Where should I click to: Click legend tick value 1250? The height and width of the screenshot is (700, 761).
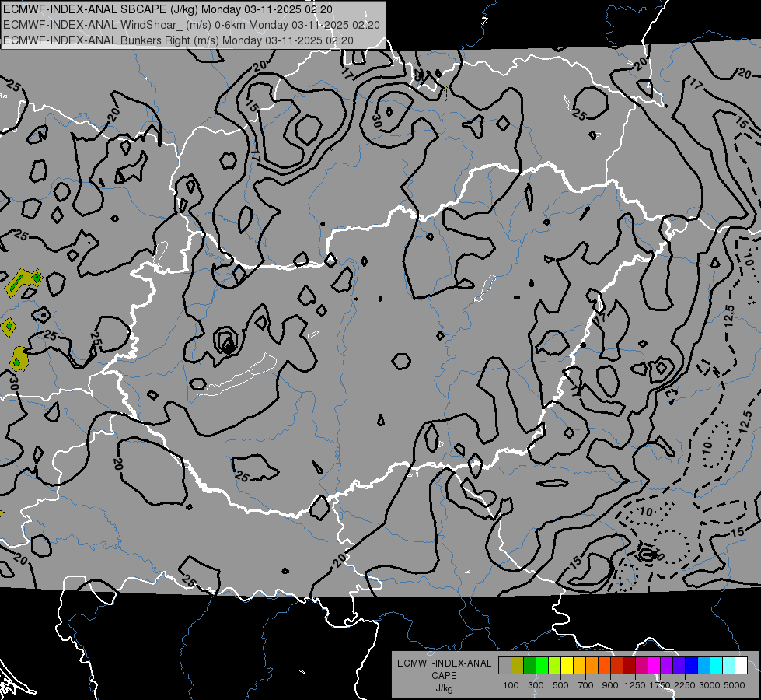point(635,685)
